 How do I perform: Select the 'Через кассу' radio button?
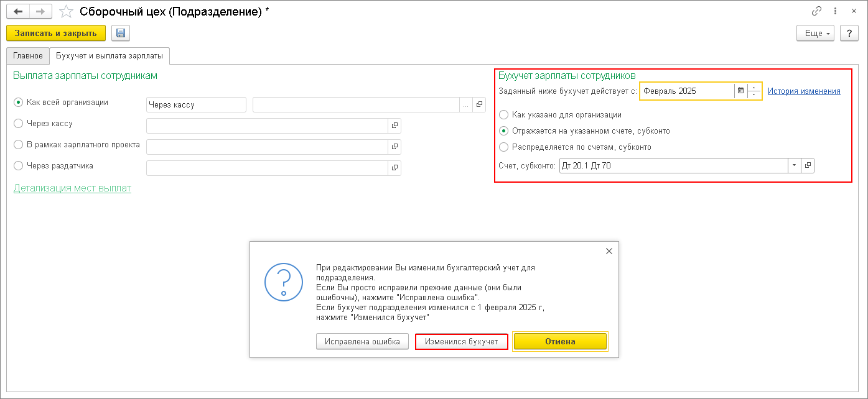coord(19,124)
